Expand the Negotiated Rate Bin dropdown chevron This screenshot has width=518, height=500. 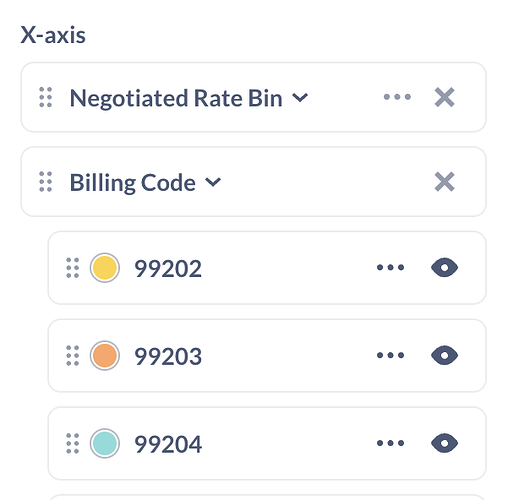[x=300, y=98]
